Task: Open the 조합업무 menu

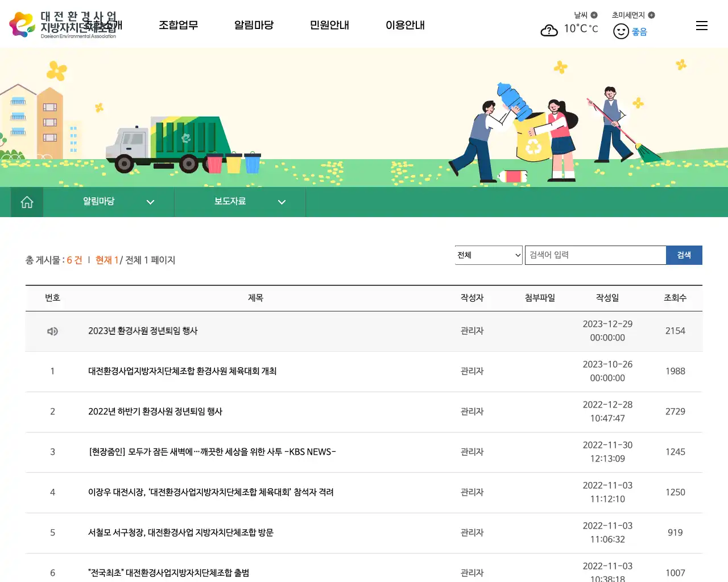Action: 179,25
